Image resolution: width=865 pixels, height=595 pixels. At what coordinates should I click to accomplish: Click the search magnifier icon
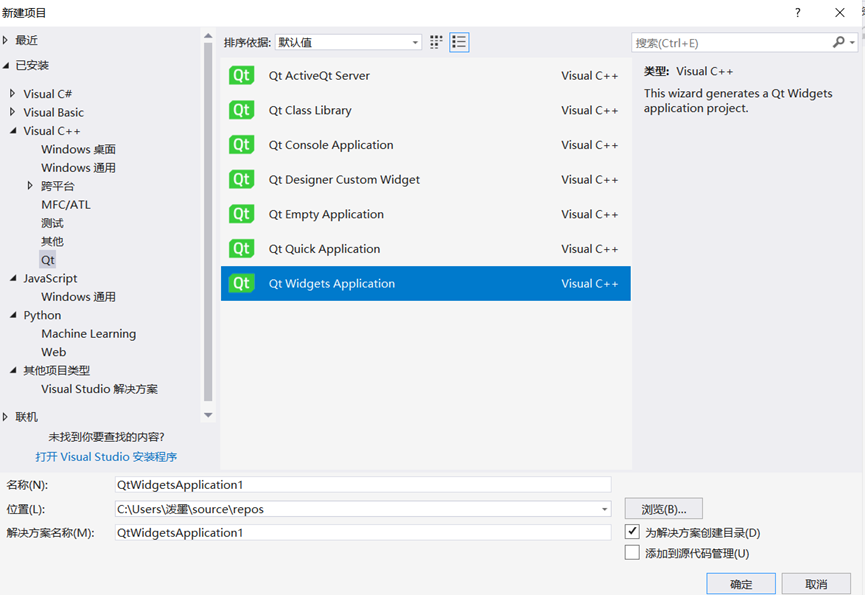[839, 42]
